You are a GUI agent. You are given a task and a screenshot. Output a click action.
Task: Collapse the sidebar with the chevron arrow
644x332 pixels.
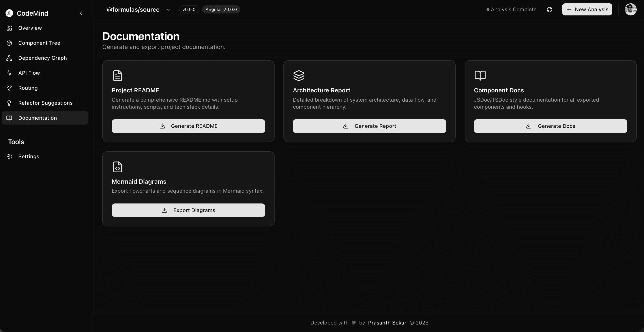click(x=81, y=13)
